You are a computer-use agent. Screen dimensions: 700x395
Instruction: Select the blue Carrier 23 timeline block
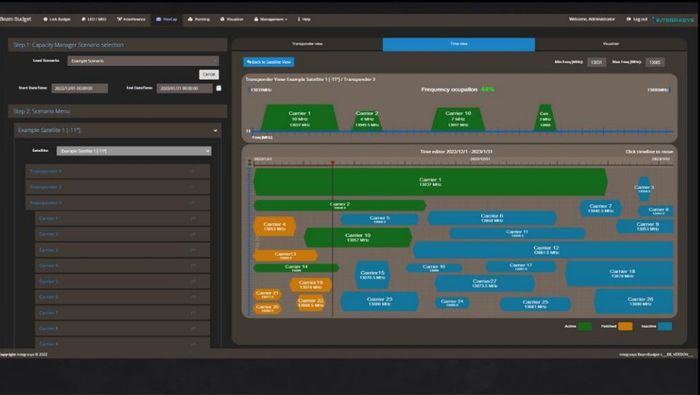pyautogui.click(x=379, y=301)
